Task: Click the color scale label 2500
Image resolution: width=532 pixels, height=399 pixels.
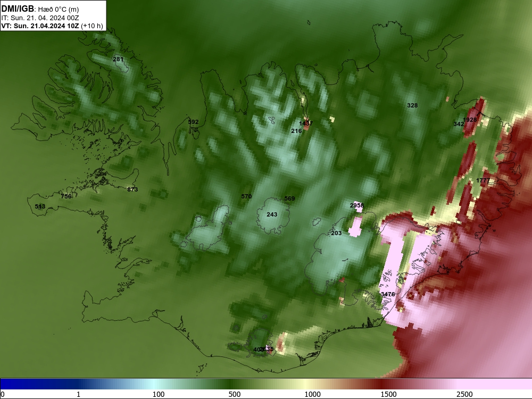Action: (464, 394)
